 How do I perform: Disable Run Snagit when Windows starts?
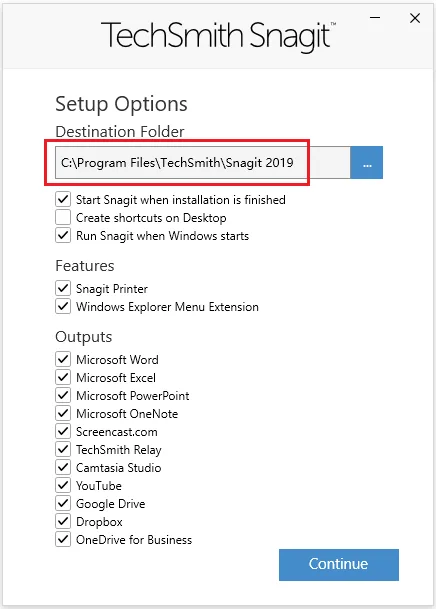coord(63,235)
